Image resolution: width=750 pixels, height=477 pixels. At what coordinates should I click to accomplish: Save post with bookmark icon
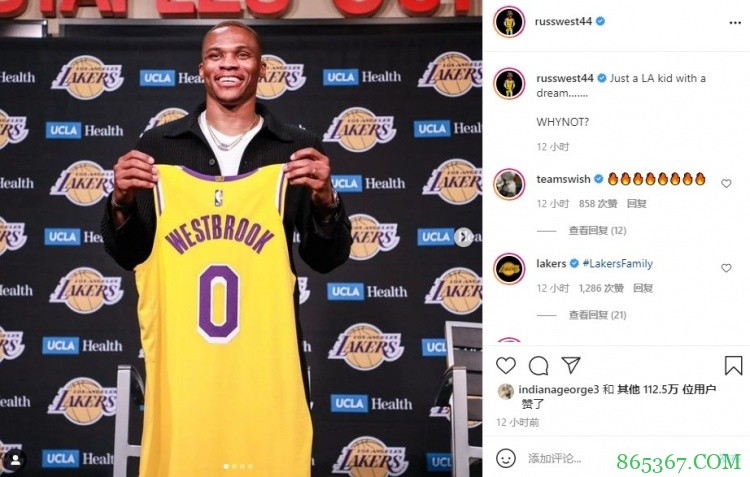733,366
